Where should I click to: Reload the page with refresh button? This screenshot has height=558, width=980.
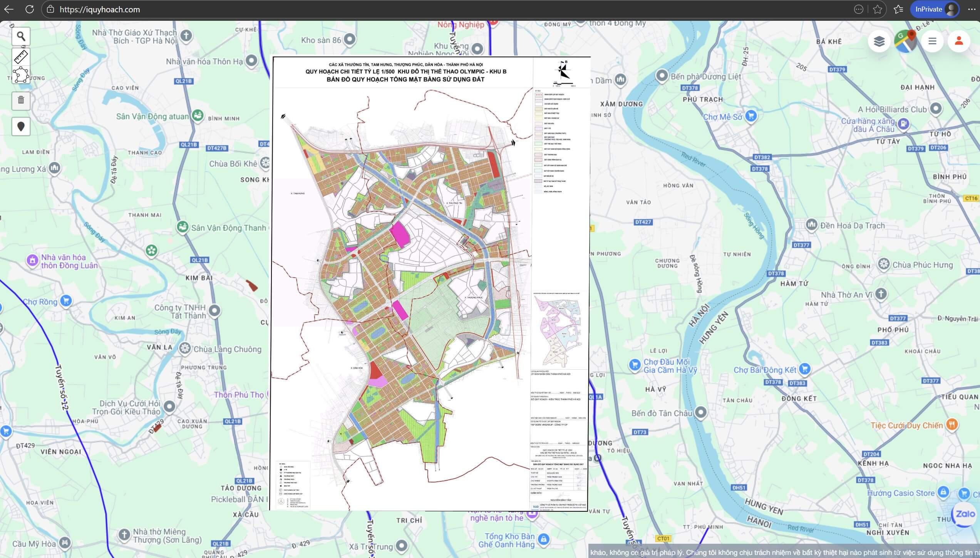pos(29,9)
